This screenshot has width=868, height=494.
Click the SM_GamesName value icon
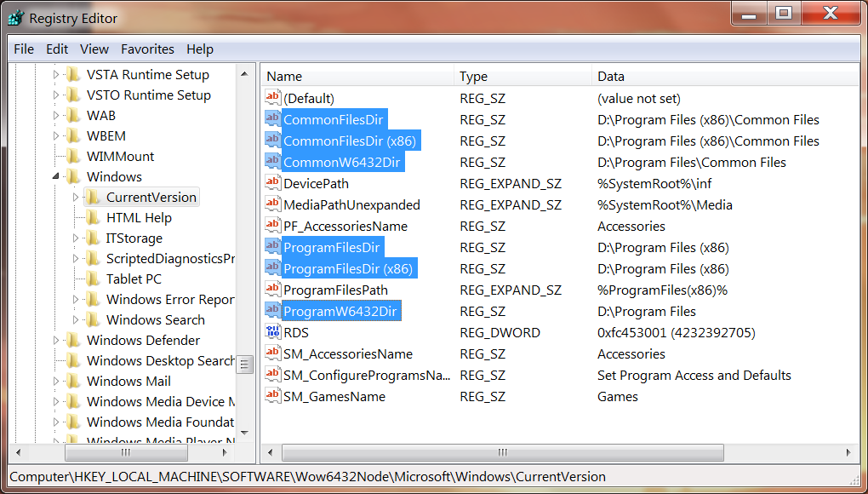click(x=272, y=395)
